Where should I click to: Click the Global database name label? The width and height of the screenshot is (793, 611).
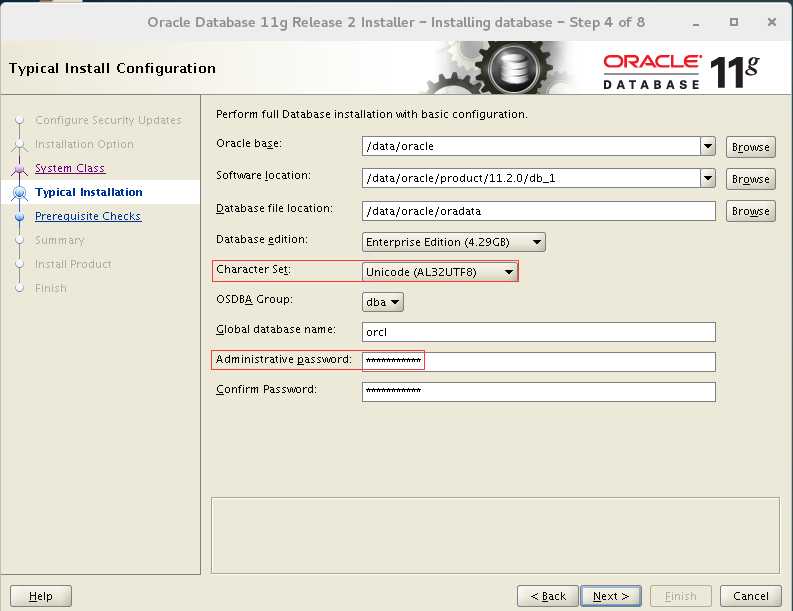tap(276, 329)
